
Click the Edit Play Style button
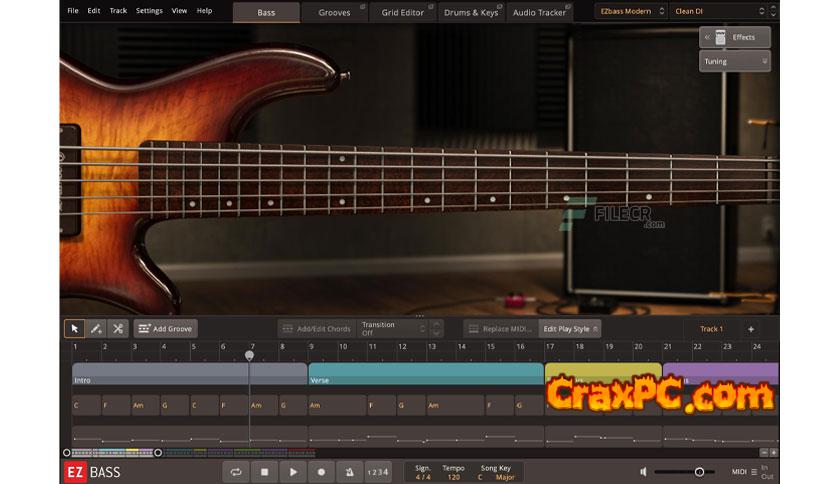[571, 329]
